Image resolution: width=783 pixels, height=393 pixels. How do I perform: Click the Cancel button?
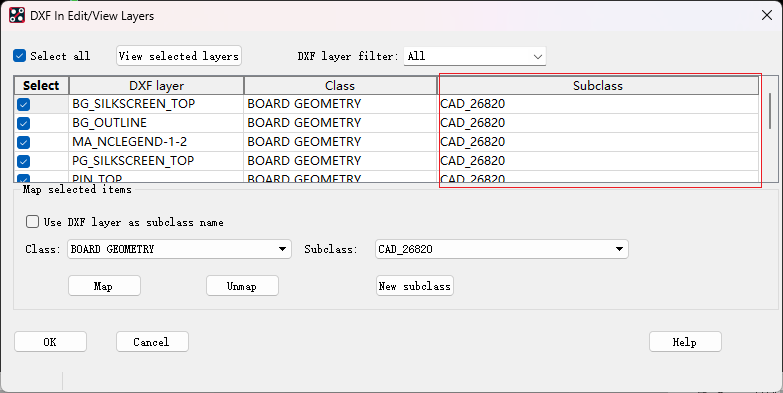152,342
